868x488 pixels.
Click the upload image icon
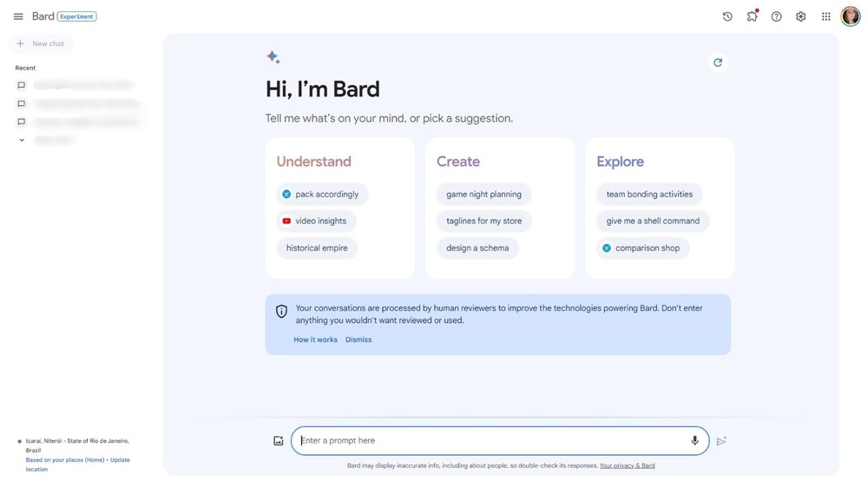coord(279,441)
